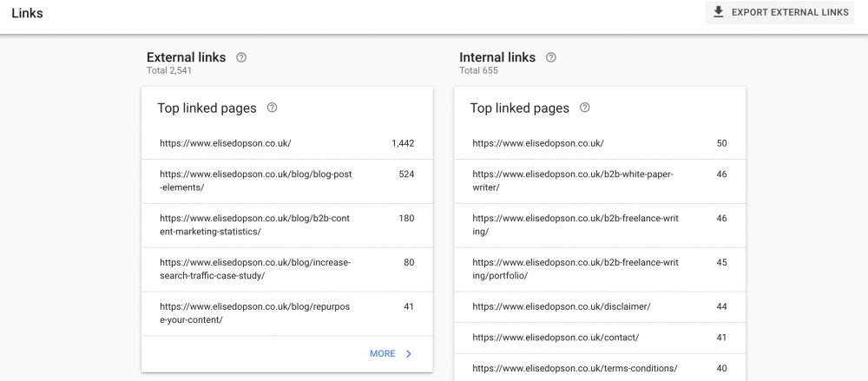Select b2b-freelance-writing/portfolio internal row
868x381 pixels.
pos(599,269)
